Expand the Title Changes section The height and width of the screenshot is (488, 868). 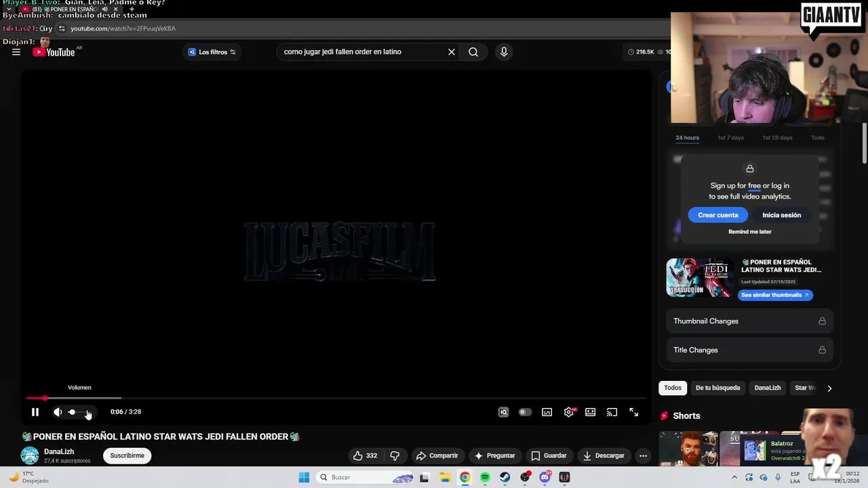749,350
